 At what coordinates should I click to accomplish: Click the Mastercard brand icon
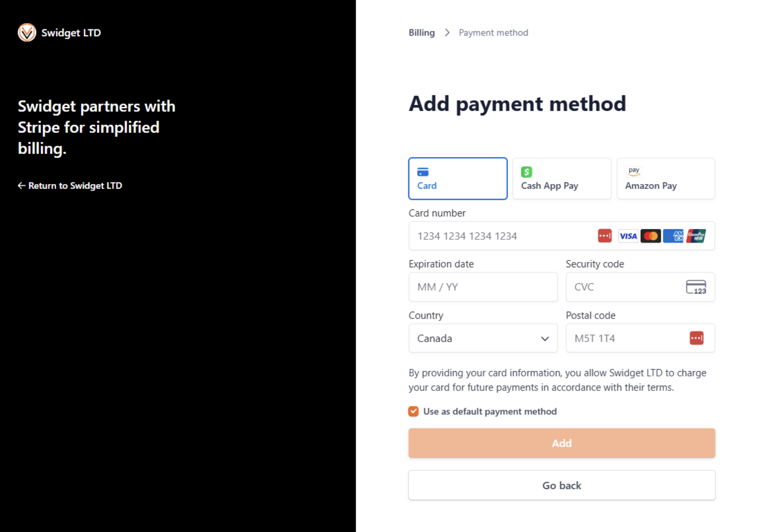click(x=651, y=236)
